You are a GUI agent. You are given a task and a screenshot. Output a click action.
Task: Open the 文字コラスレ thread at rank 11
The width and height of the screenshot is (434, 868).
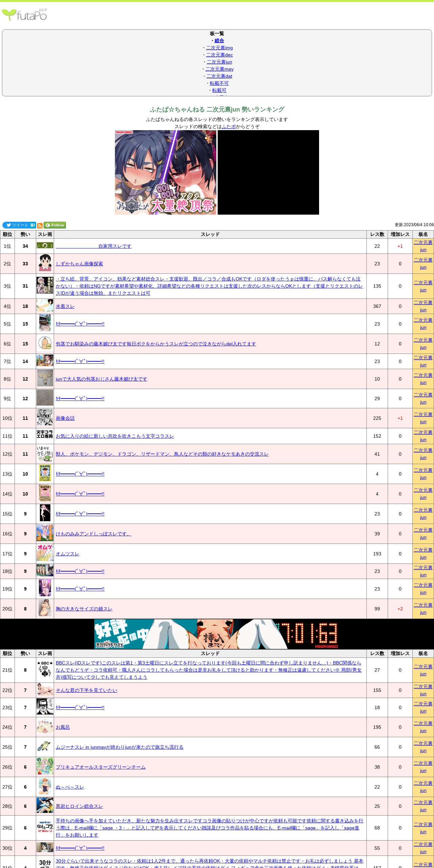tap(115, 436)
